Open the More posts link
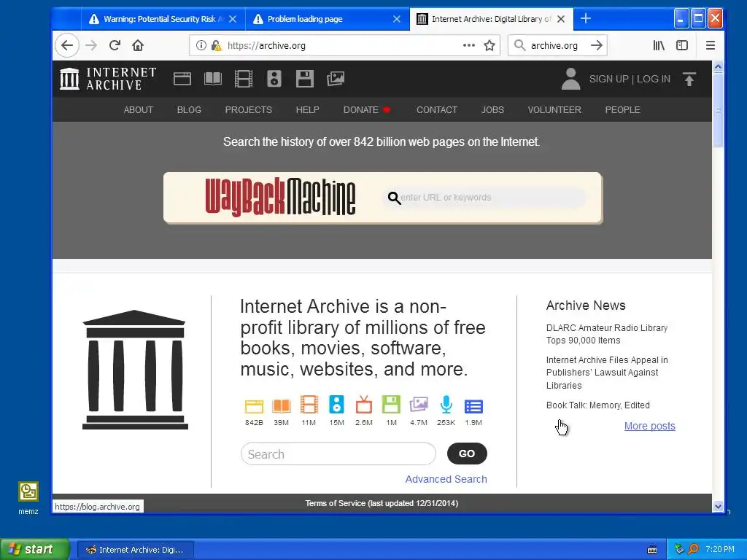This screenshot has width=747, height=560. (650, 426)
